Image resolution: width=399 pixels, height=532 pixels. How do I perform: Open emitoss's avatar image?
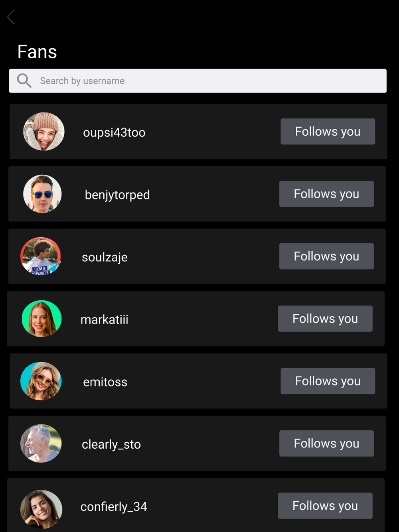tap(41, 381)
